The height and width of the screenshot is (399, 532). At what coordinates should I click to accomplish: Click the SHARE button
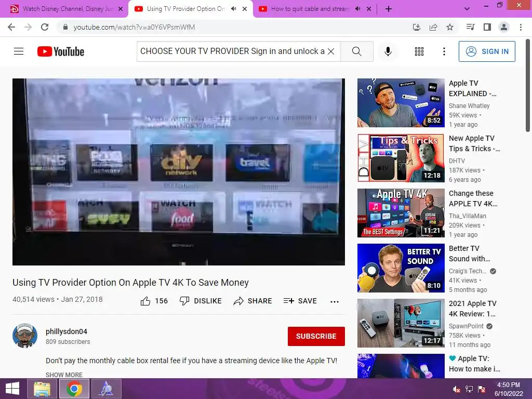click(253, 301)
